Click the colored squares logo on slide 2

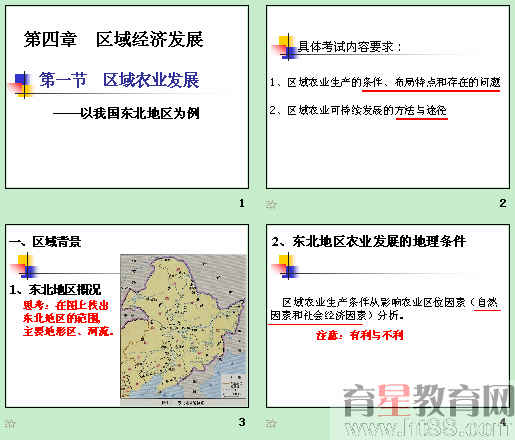pyautogui.click(x=284, y=47)
